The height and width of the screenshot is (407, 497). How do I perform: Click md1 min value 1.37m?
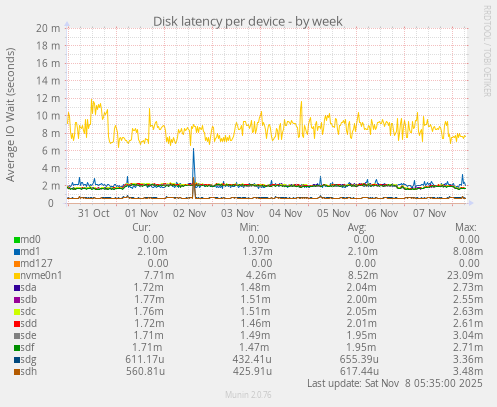[x=257, y=251]
